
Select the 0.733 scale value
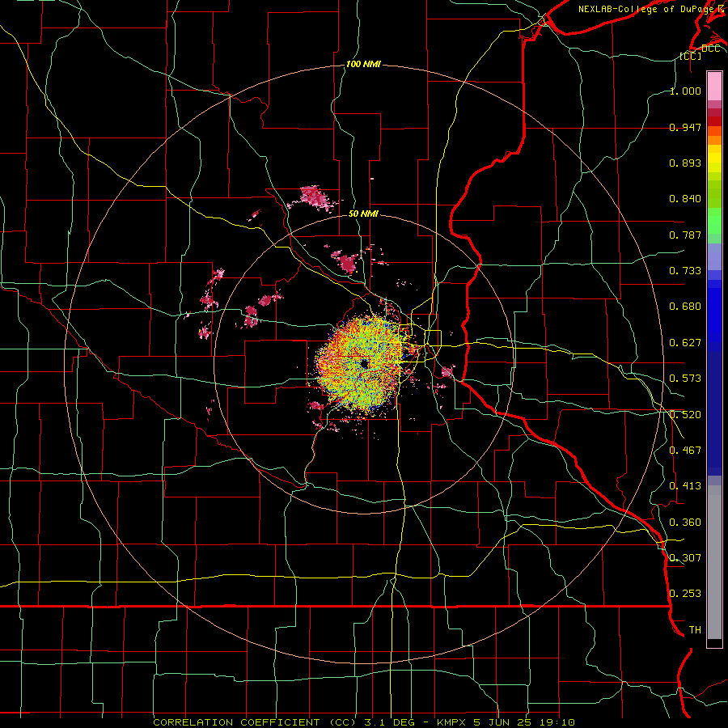click(x=685, y=271)
